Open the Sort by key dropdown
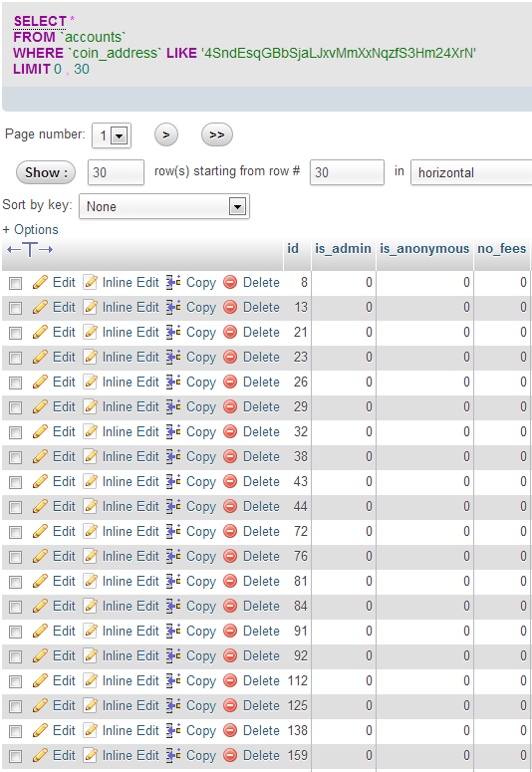The height and width of the screenshot is (772, 532). pos(164,206)
